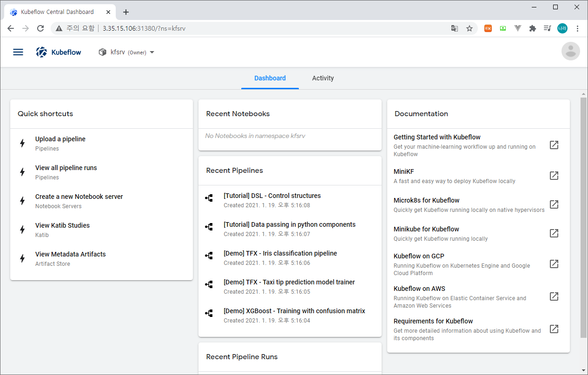Click lightning icon beside View Katib Studies
The height and width of the screenshot is (375, 588).
(22, 230)
